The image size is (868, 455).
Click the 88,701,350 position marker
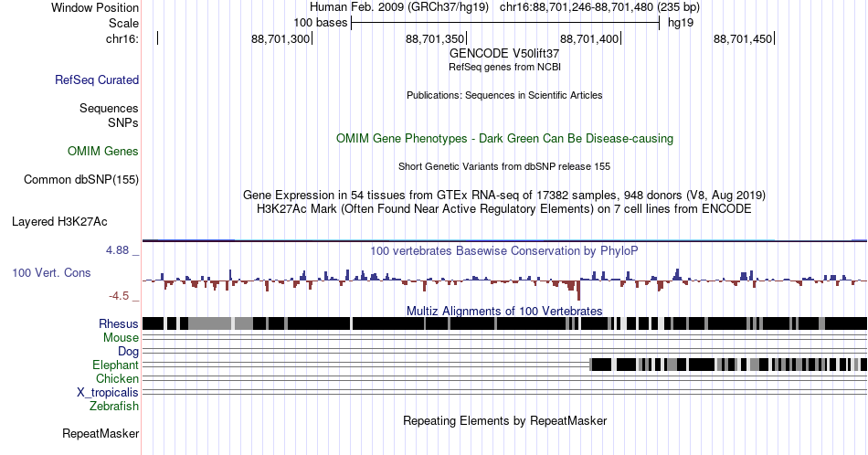point(435,38)
